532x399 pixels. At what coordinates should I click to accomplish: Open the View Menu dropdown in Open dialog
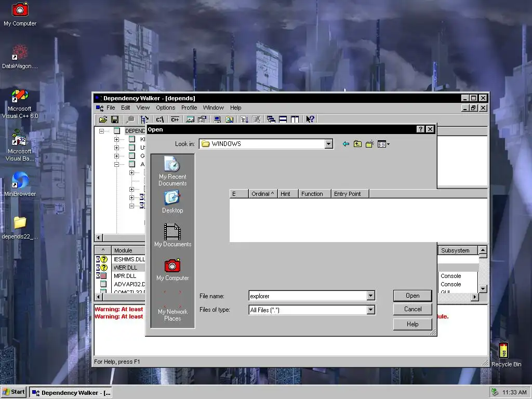pyautogui.click(x=384, y=144)
